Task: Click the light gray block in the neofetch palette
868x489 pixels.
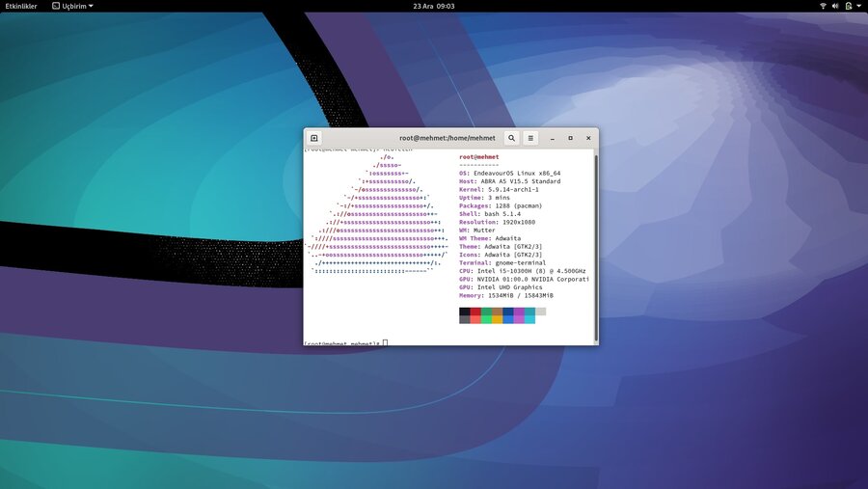Action: [x=540, y=312]
